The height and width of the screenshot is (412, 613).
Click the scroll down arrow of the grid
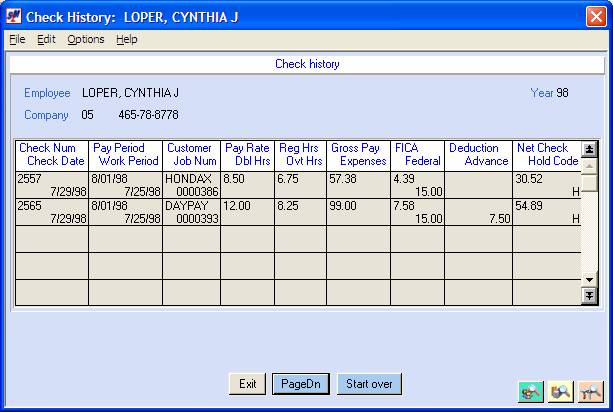(x=589, y=279)
